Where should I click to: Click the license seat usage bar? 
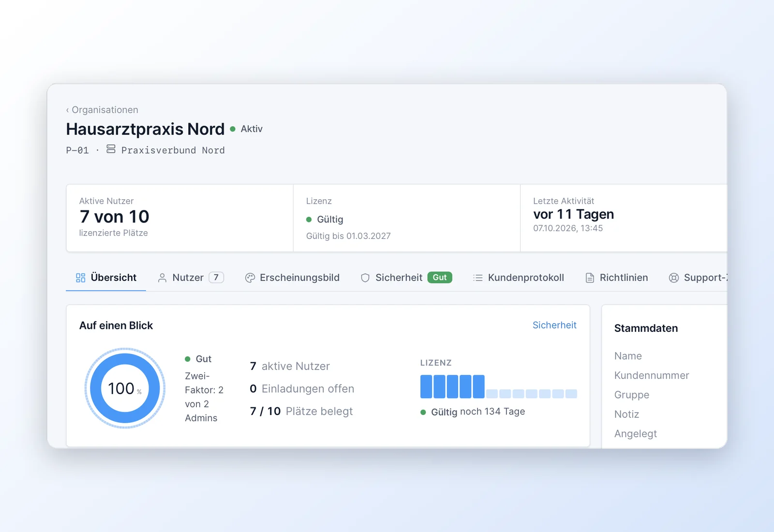tap(499, 386)
